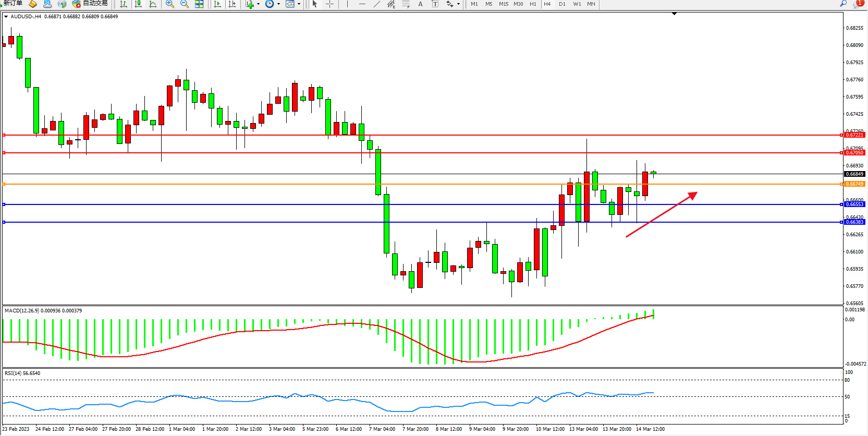Expand the Indicators list dropdown arrow
Viewport: 868px width, 436px height.
pyautogui.click(x=258, y=4)
